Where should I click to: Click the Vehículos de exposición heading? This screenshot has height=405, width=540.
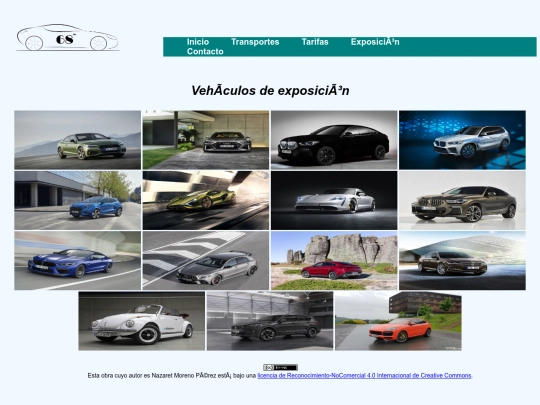270,91
